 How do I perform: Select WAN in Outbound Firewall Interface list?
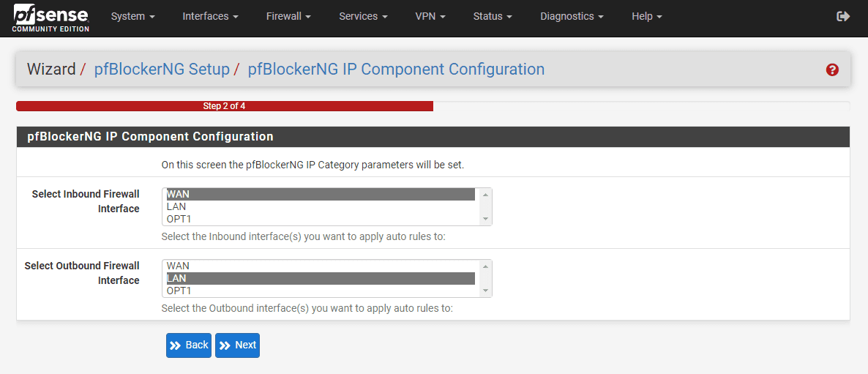[x=320, y=266]
